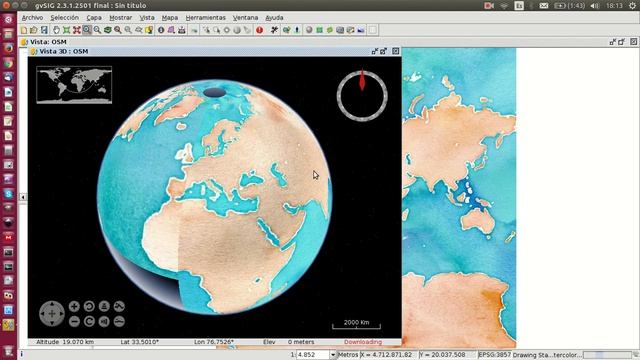The image size is (640, 360).
Task: Click the save floppy disk toolbar icon
Action: pyautogui.click(x=44, y=30)
